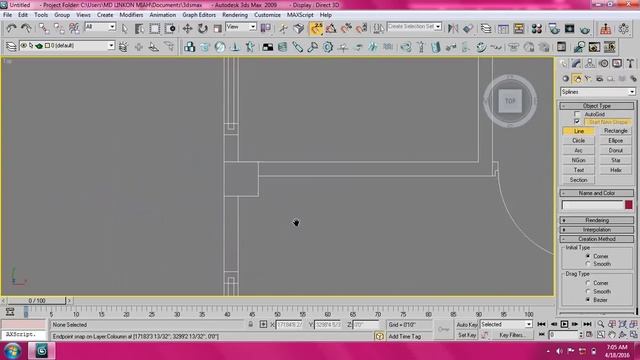
Task: Select Bezier under Drag Type
Action: pos(588,300)
